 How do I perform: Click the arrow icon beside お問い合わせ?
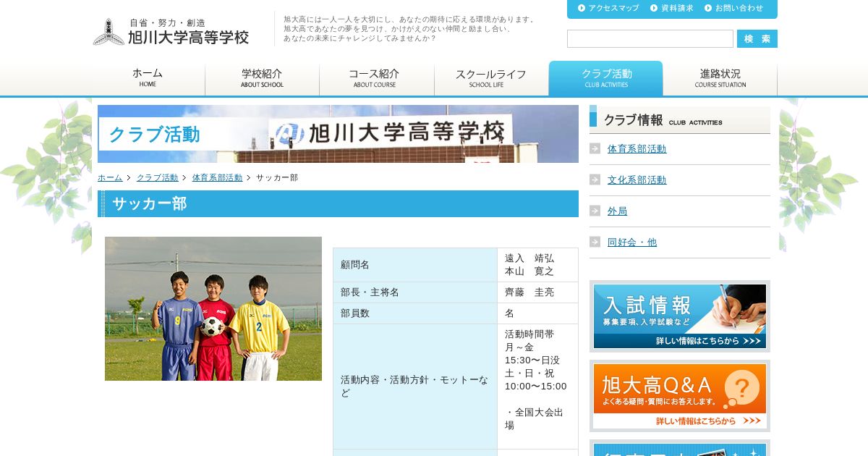pos(708,8)
